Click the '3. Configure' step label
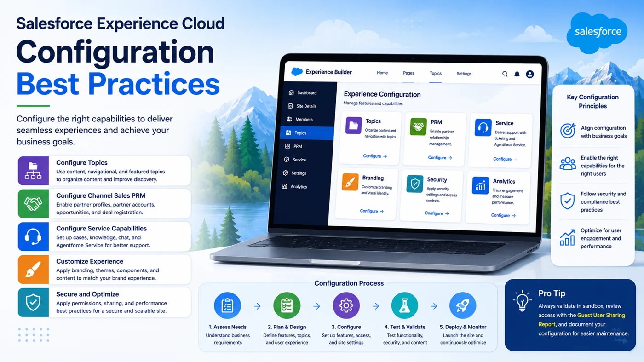Image resolution: width=644 pixels, height=362 pixels. (x=346, y=327)
